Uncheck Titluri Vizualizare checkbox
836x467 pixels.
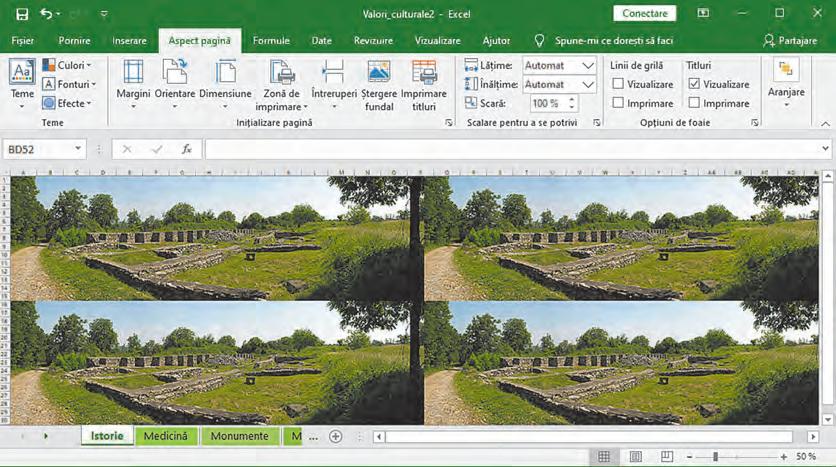tap(694, 84)
